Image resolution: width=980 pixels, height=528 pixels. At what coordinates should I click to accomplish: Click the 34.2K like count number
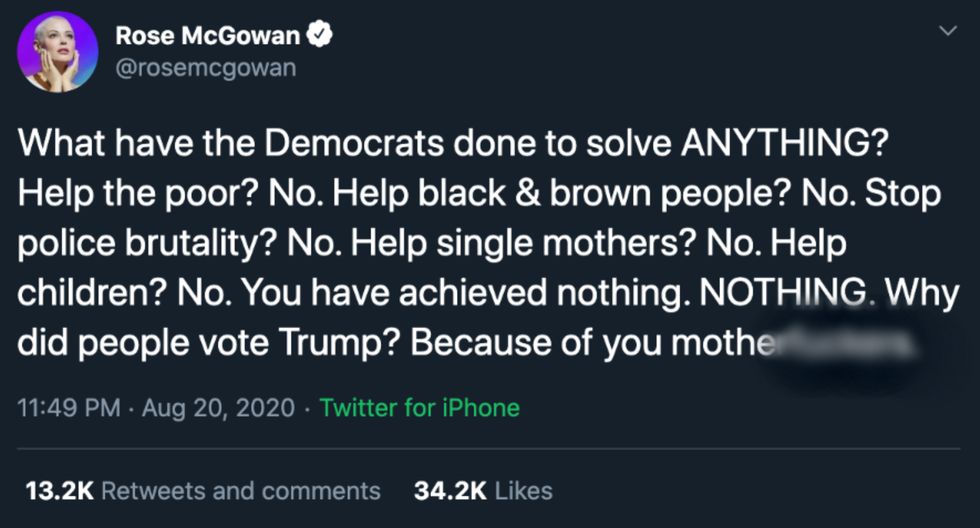coord(448,490)
